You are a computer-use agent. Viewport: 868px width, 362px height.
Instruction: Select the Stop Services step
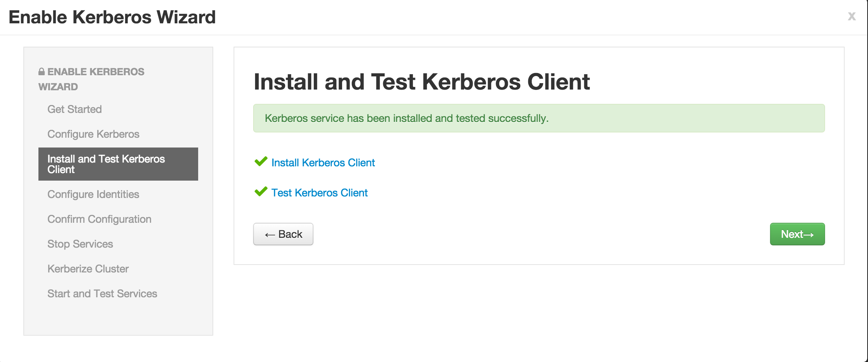80,244
